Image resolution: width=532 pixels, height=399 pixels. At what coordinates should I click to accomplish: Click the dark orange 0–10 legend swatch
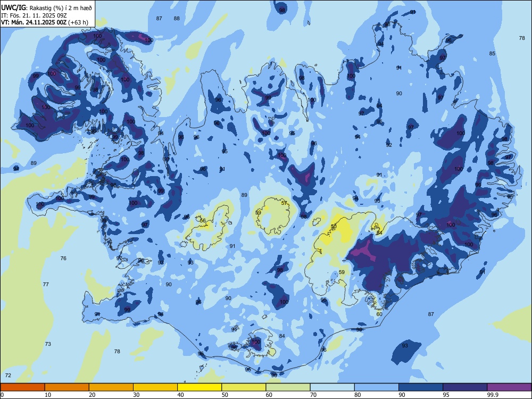coord(22,387)
